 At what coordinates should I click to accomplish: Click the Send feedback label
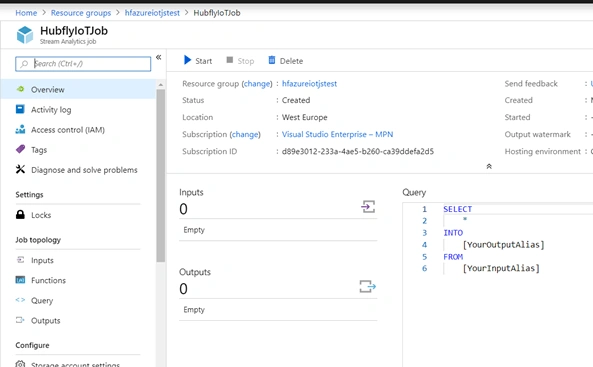pos(531,84)
